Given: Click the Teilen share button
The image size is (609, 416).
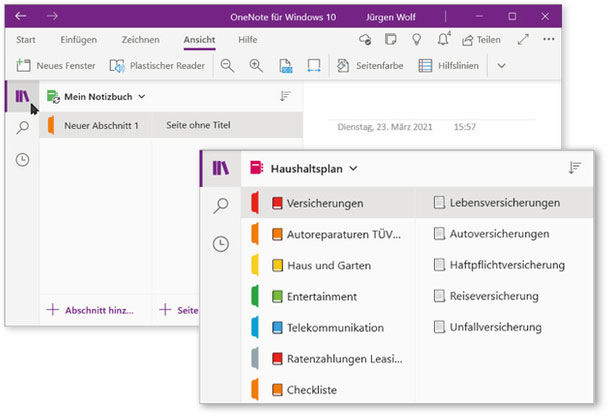Looking at the screenshot, I should coord(481,40).
